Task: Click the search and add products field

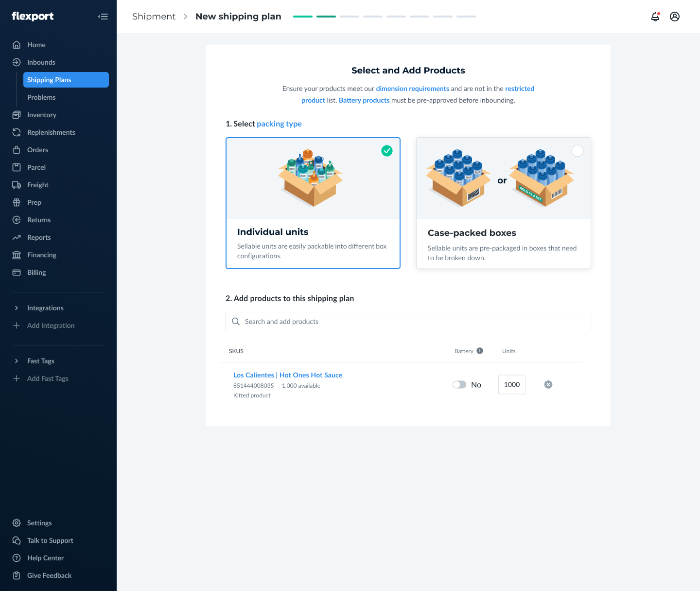Action: [x=408, y=322]
